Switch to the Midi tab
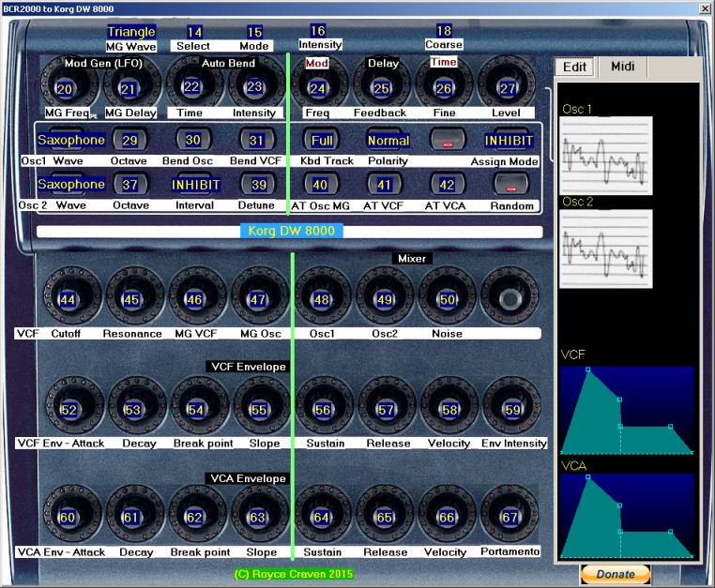715x588 pixels. point(622,67)
